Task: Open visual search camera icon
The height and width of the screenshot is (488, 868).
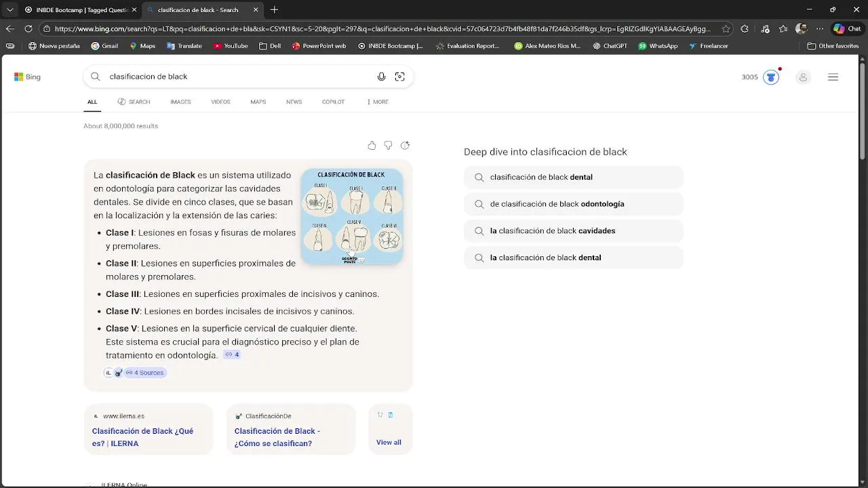Action: (x=399, y=77)
